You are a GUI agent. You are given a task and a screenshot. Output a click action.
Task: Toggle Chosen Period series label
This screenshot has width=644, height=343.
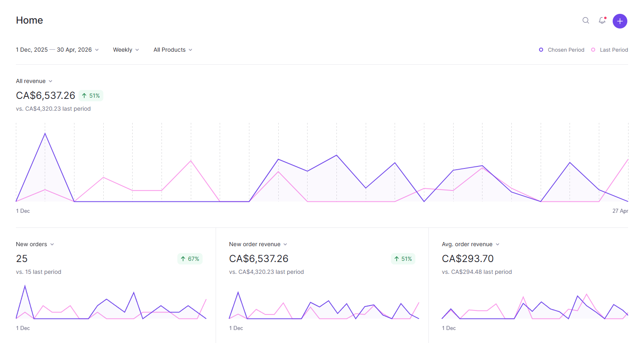(x=566, y=50)
